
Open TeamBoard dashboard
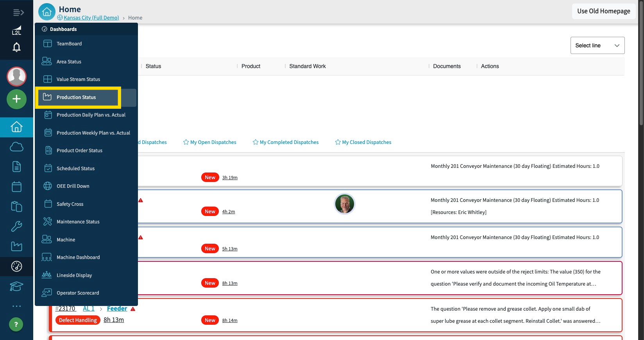(x=86, y=44)
